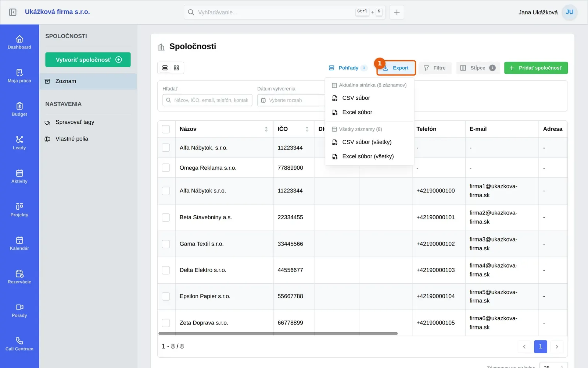Open the Filtre filters panel
The width and height of the screenshot is (588, 368).
435,68
